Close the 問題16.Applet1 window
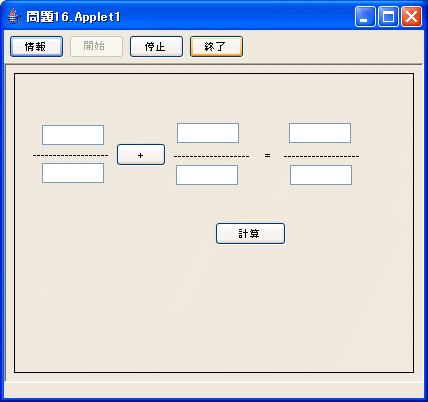 (411, 16)
